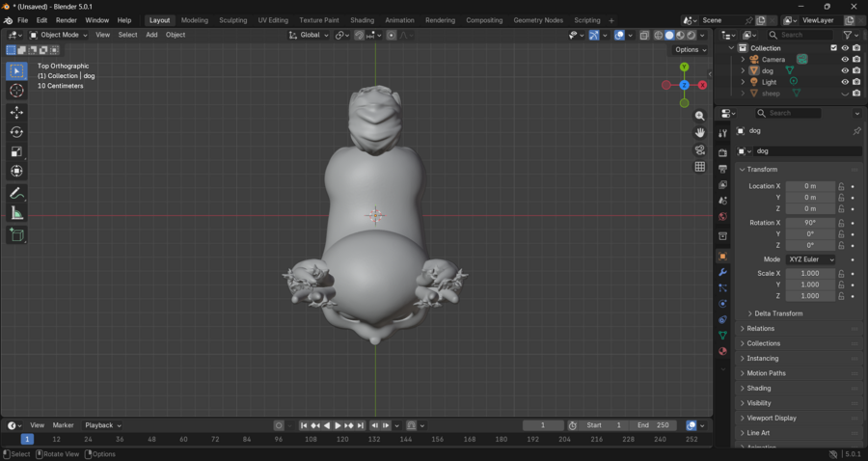Click the viewport Options button
The width and height of the screenshot is (868, 461).
click(x=690, y=50)
